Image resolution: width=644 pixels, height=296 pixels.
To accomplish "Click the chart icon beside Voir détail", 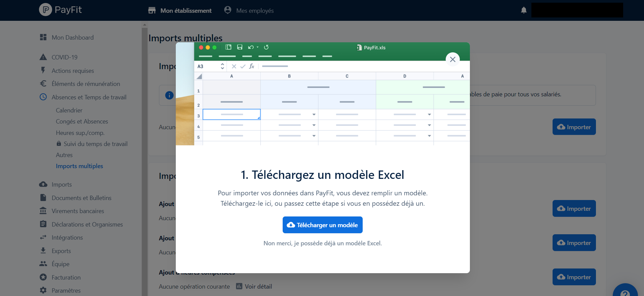I will tap(239, 286).
